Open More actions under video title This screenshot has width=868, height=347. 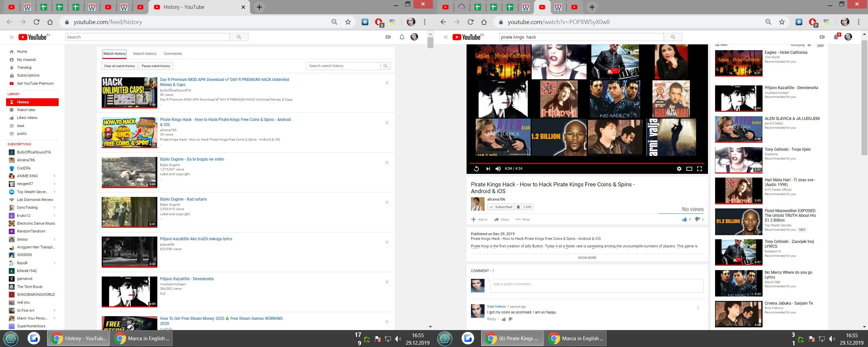(522, 220)
